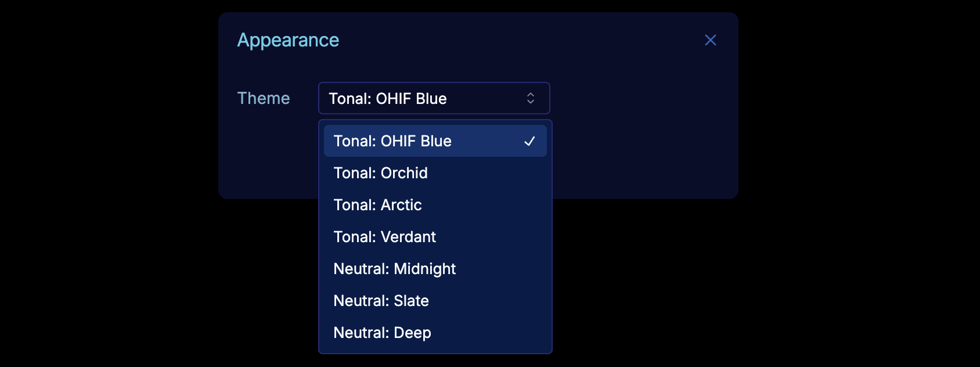Select the Tonal: Orchid theme option

[x=435, y=173]
